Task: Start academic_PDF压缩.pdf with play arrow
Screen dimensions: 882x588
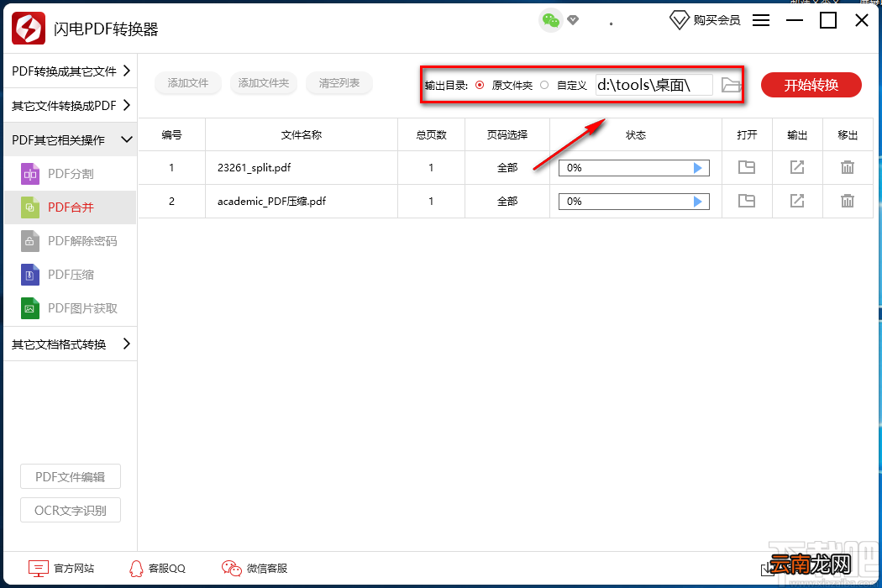Action: coord(697,202)
